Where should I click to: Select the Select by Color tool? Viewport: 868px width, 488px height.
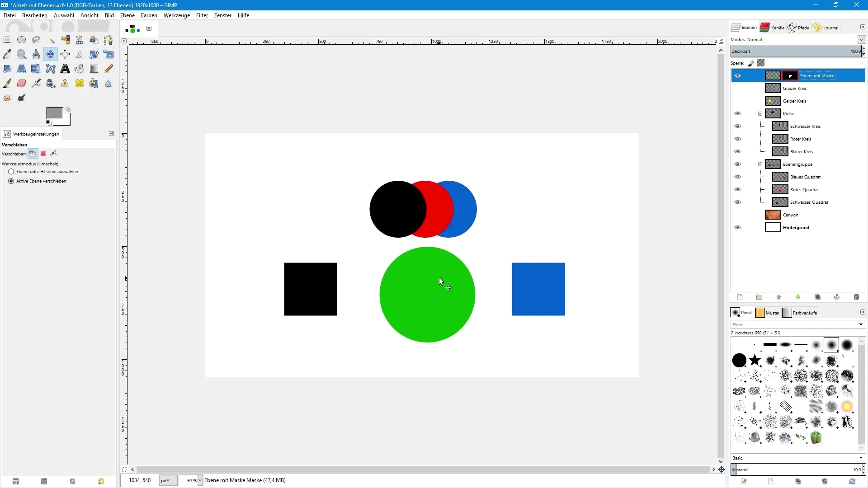tap(65, 40)
